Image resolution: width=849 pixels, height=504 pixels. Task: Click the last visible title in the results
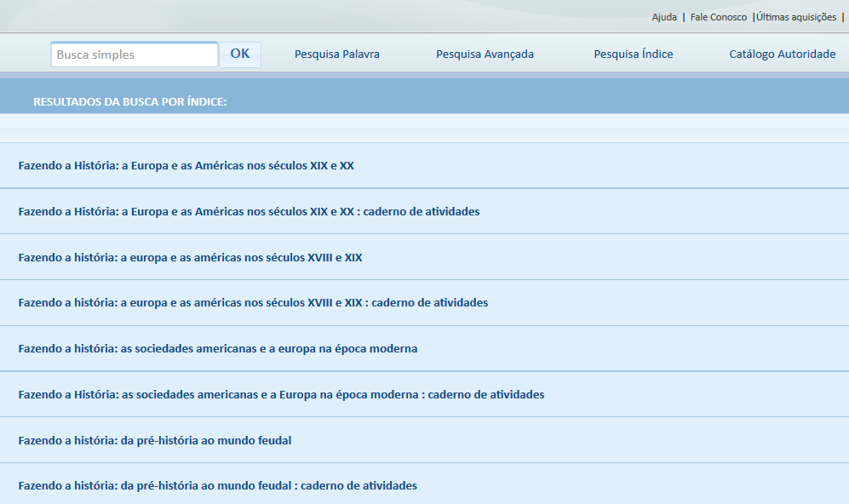coord(217,486)
